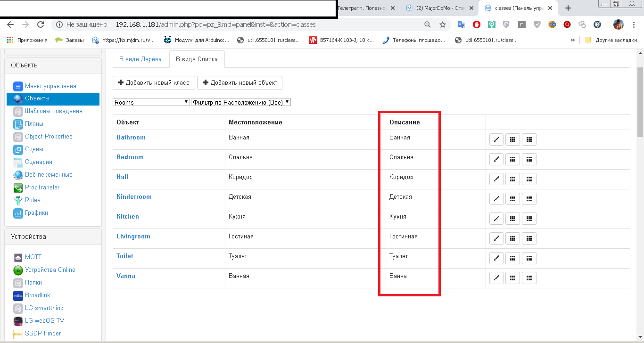
Task: Open the Vanna object link
Action: 126,276
